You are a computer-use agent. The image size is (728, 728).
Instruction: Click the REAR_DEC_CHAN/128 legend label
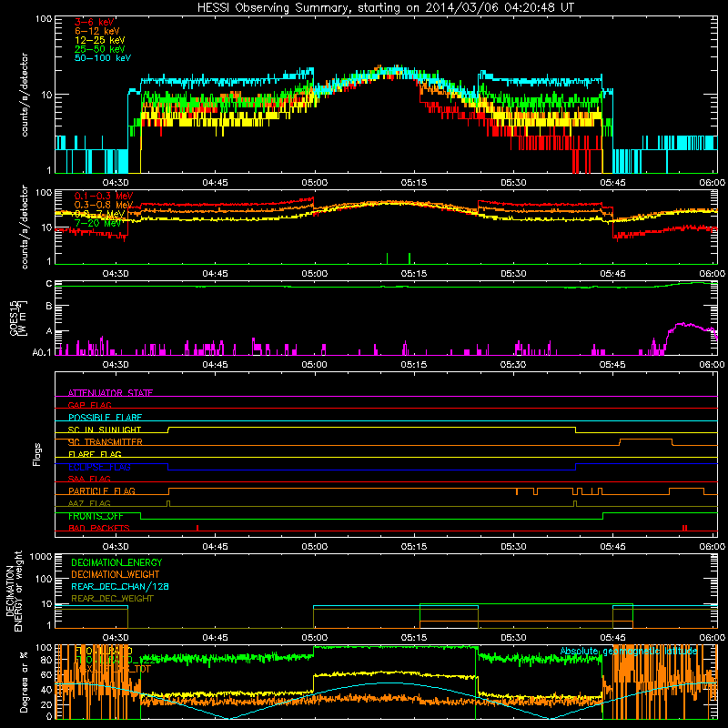click(120, 587)
